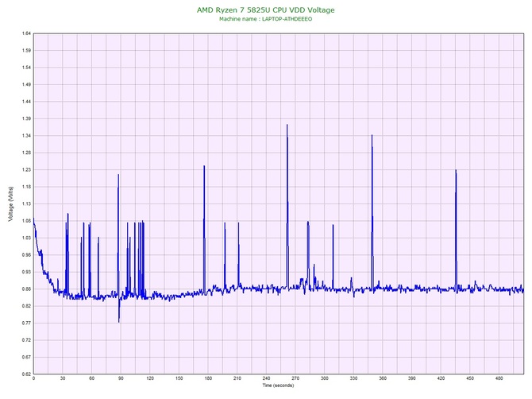The width and height of the screenshot is (532, 399).
Task: Click the 1.28 y-axis tick label
Action: pyautogui.click(x=26, y=153)
